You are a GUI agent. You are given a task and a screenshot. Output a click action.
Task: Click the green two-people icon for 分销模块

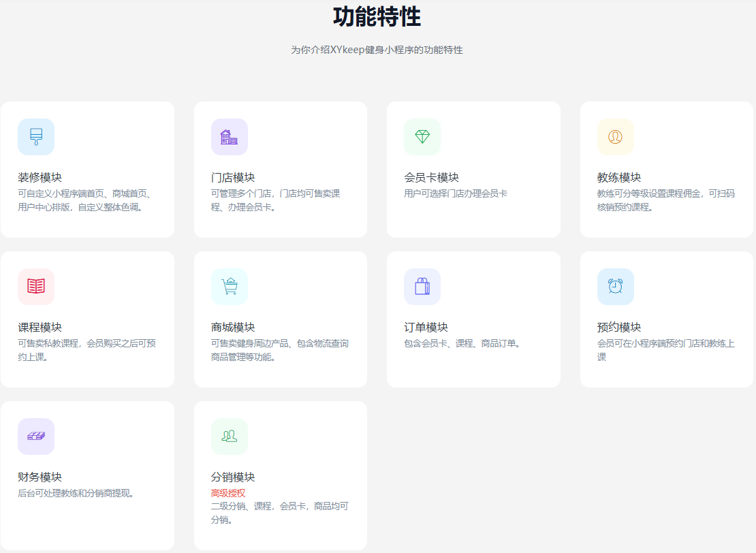point(230,437)
